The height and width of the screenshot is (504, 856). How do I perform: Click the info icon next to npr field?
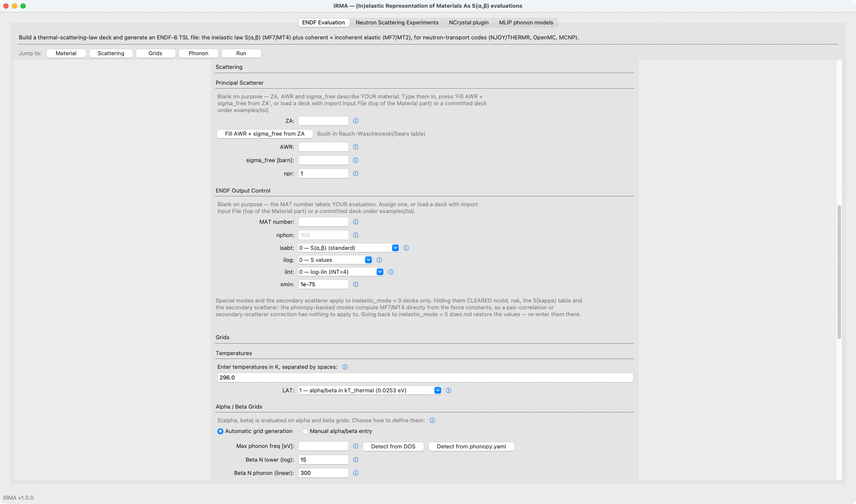coord(356,174)
